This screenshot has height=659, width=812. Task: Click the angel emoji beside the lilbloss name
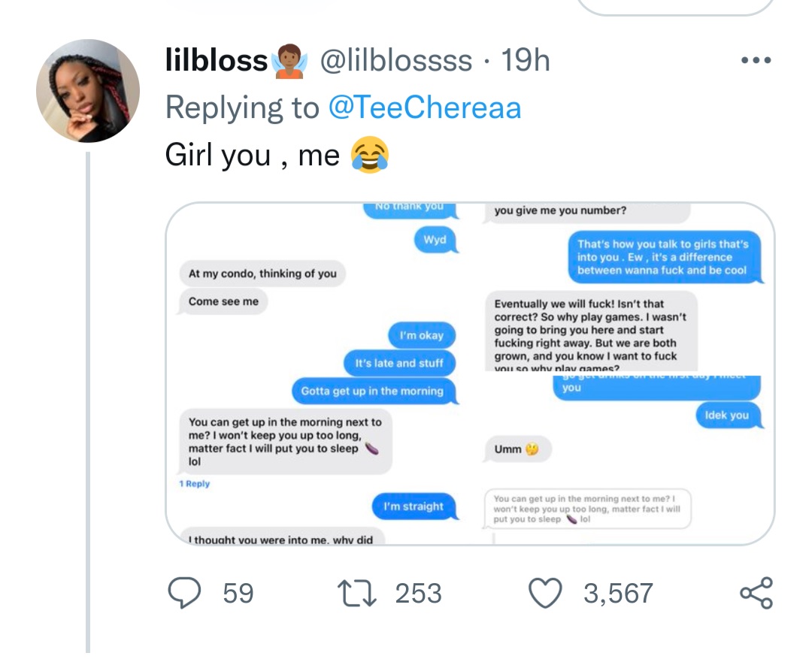coord(289,62)
